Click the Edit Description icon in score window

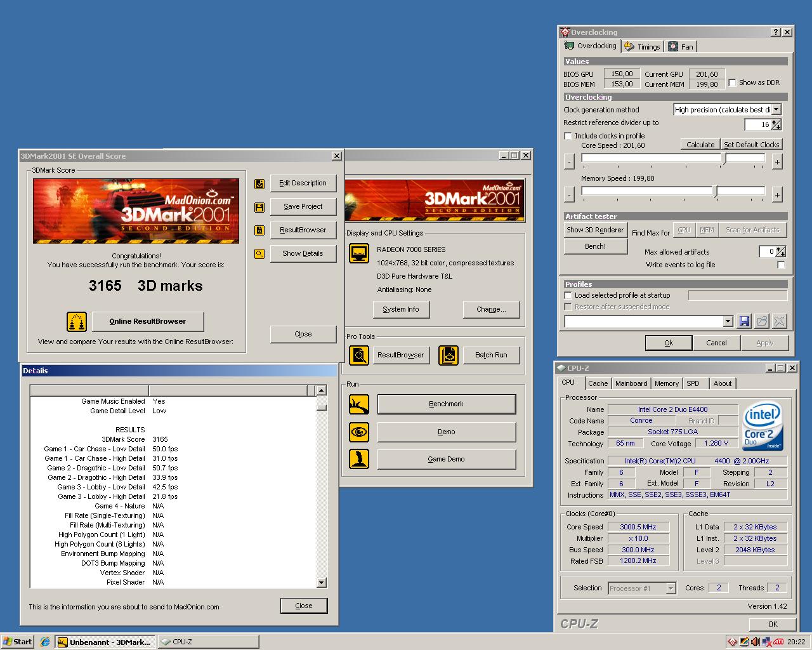coord(259,183)
